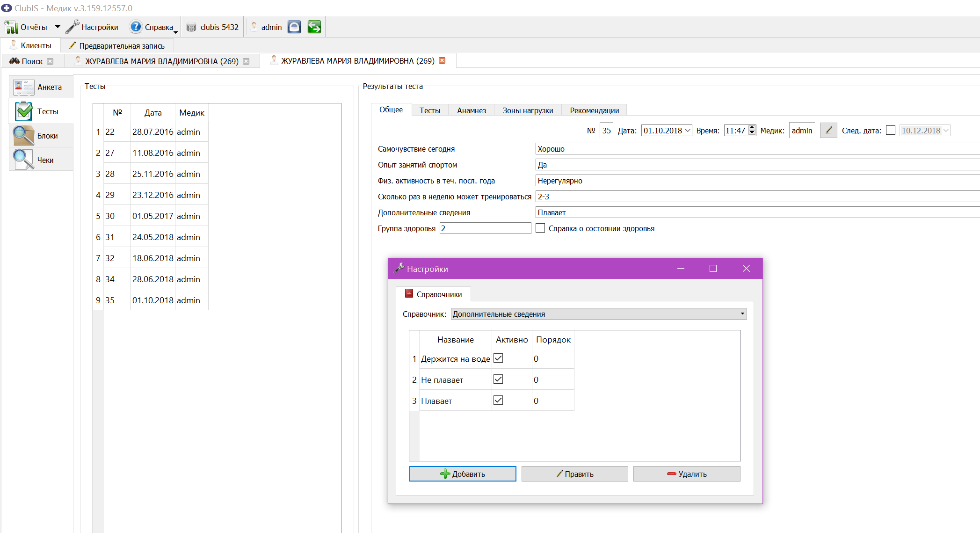Image resolution: width=980 pixels, height=533 pixels.
Task: Click the pencil edit button next to Медик
Action: coord(828,131)
